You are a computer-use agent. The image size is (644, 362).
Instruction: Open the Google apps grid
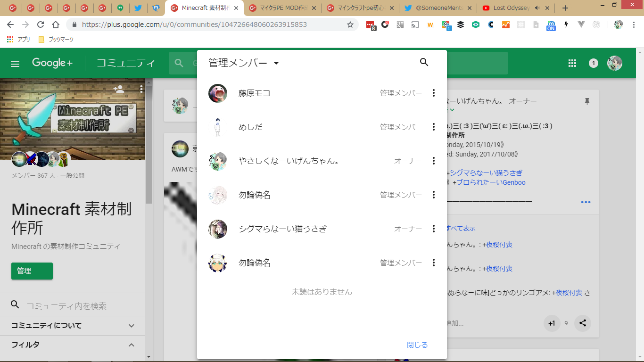[572, 63]
